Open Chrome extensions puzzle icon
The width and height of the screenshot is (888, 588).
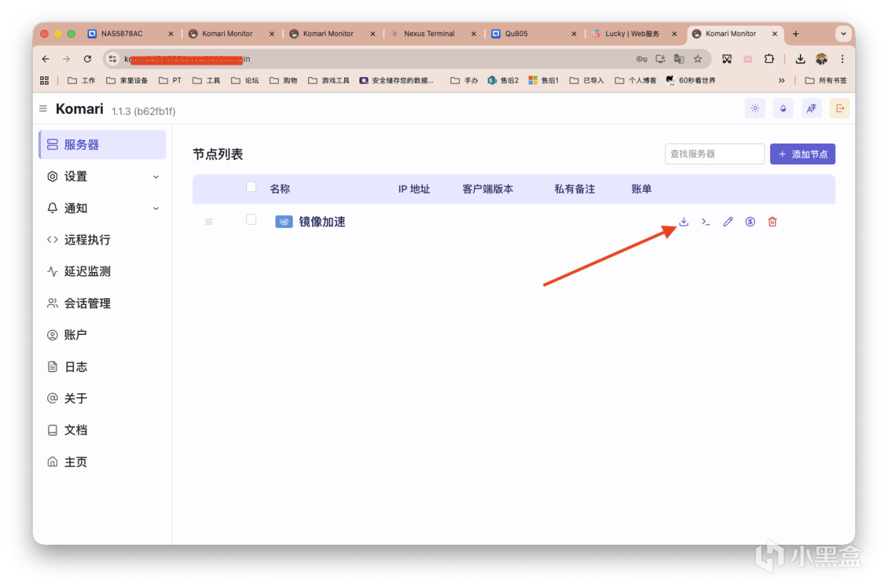point(769,59)
